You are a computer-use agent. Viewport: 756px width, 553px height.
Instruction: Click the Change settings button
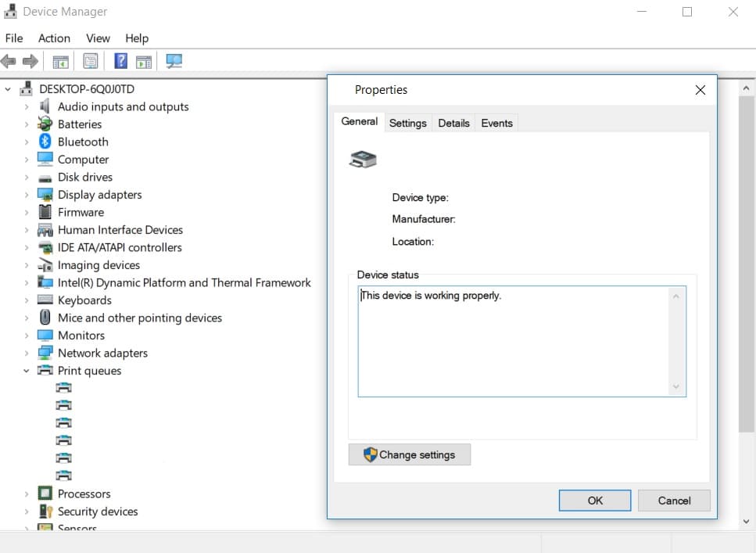[x=410, y=454]
